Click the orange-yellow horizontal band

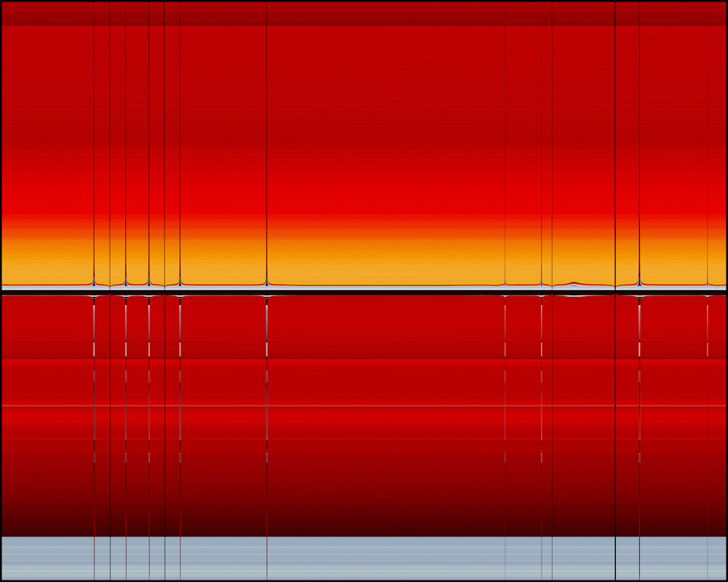pyautogui.click(x=364, y=262)
